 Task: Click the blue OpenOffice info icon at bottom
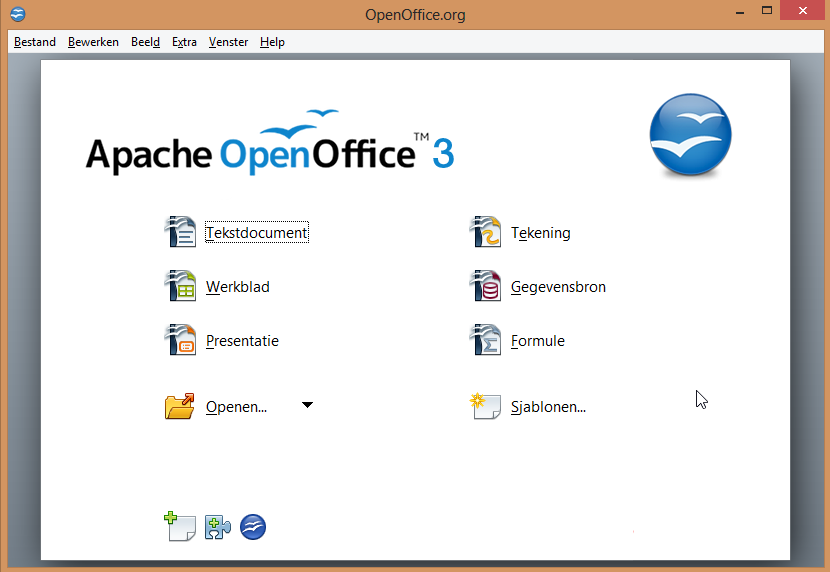(253, 527)
